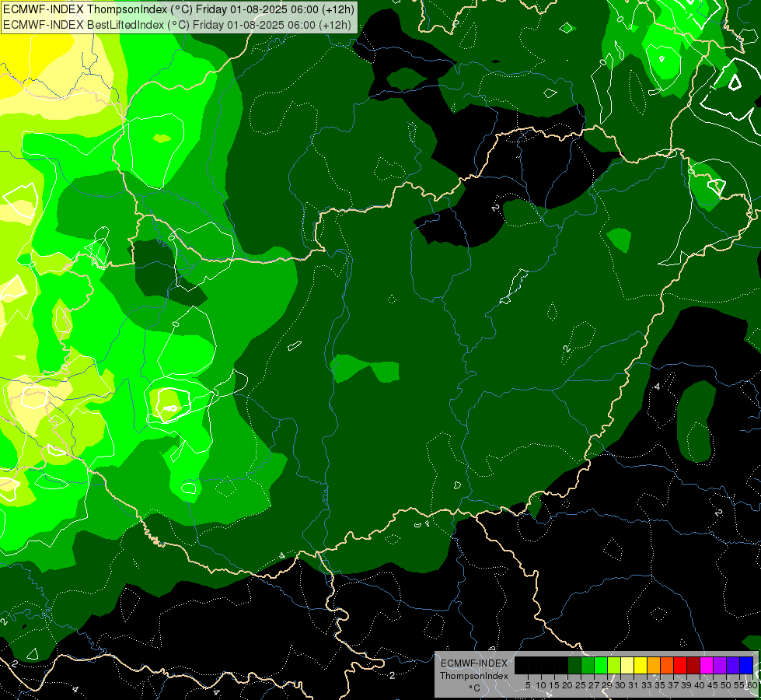Click the legend label 'ThompsonIndex'
Image resolution: width=761 pixels, height=700 pixels.
pyautogui.click(x=474, y=676)
